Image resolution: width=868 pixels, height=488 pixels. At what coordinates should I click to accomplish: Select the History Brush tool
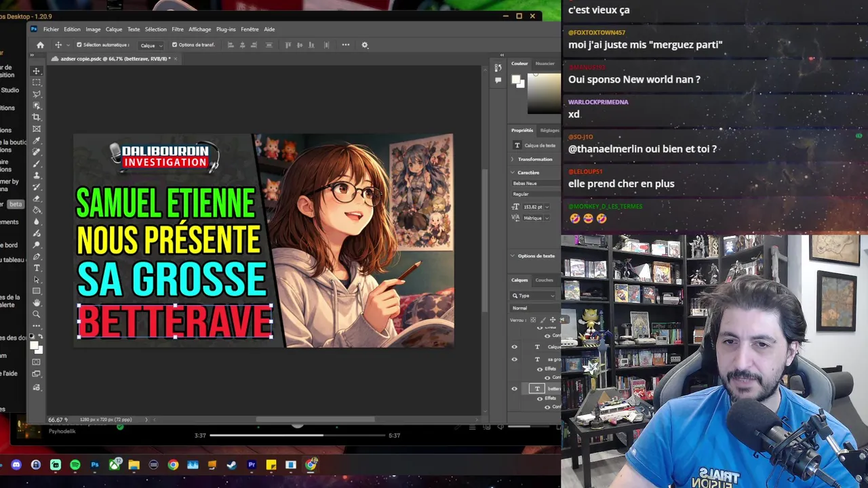pos(37,186)
